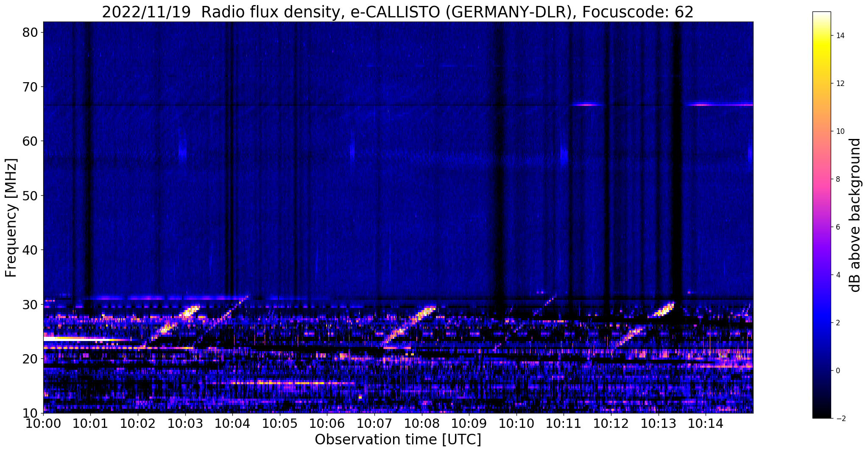Screen dimensions: 868x452
Task: Click the x-axis tick label 10:08
Action: point(422,423)
